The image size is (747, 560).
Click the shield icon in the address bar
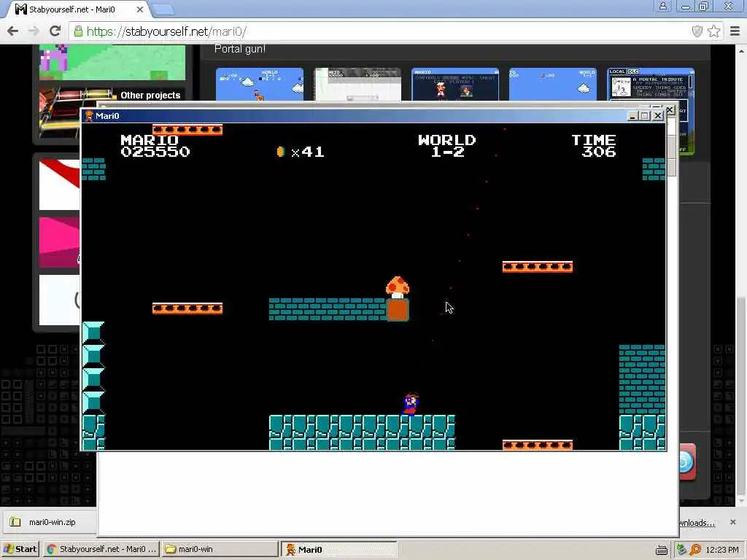tap(697, 31)
